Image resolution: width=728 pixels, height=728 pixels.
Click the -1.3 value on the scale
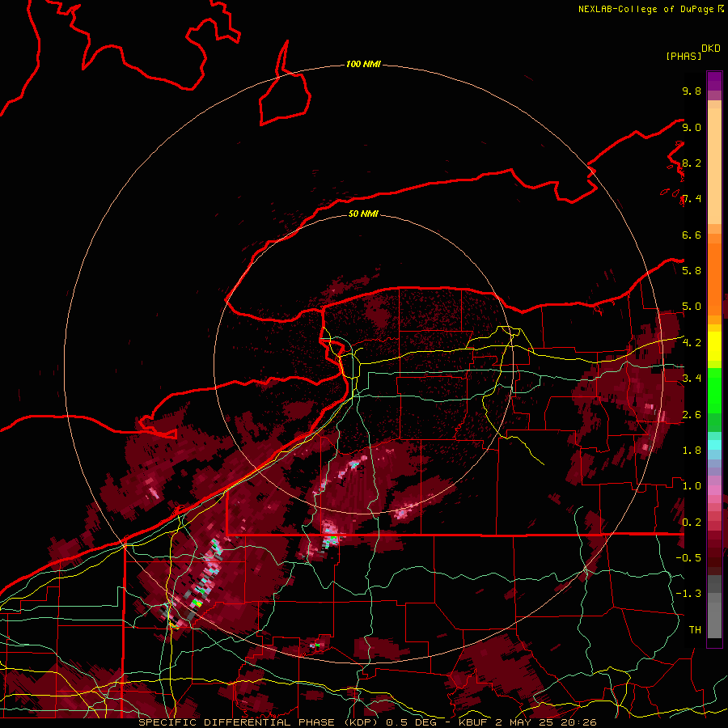click(688, 594)
